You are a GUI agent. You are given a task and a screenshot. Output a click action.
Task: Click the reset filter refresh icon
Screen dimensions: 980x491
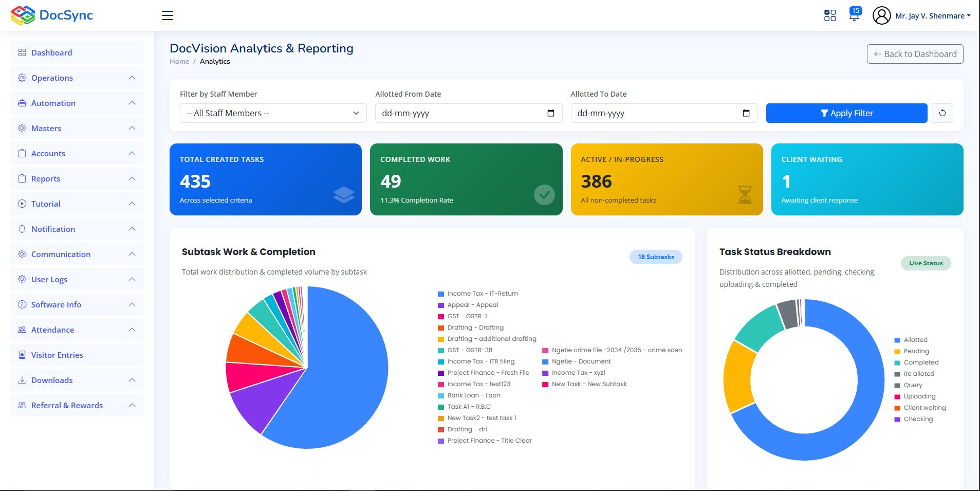pos(942,113)
